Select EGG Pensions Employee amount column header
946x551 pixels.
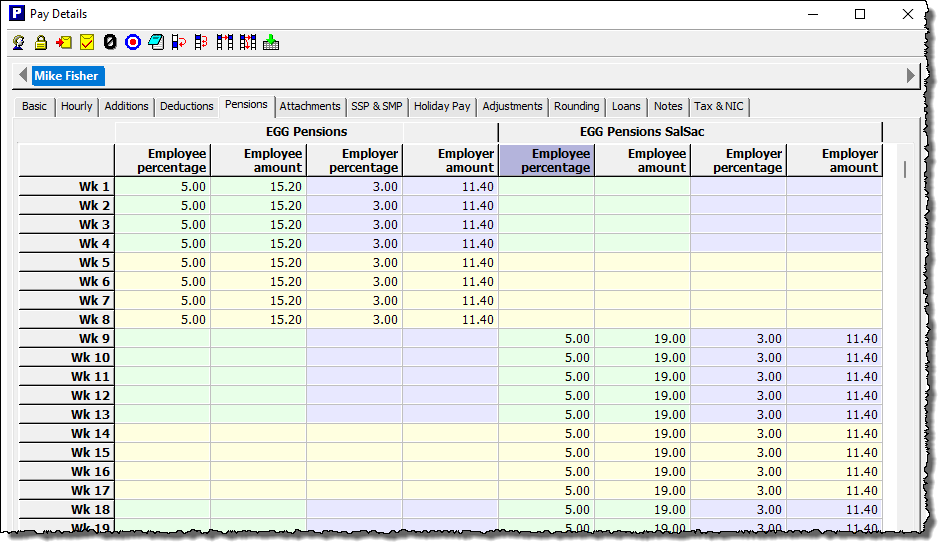click(259, 161)
